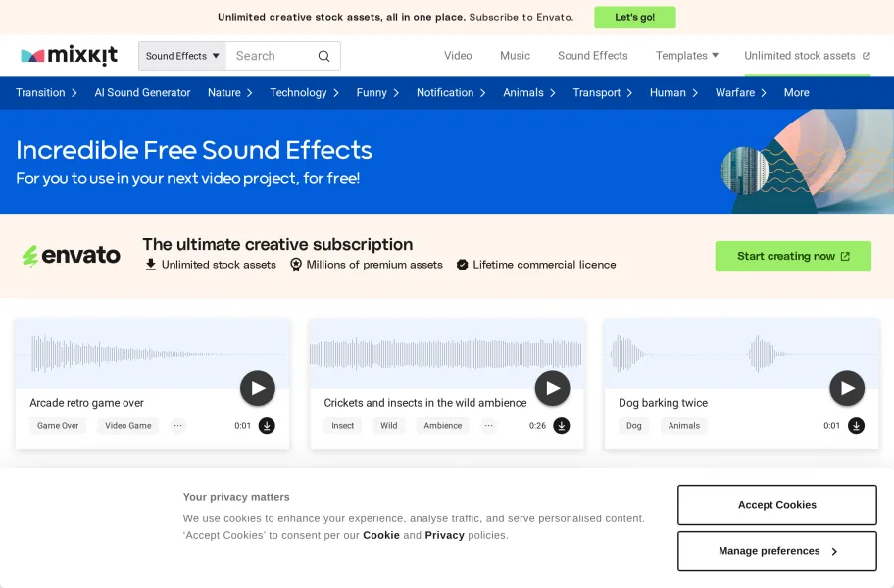Select the Wild tag
This screenshot has height=588, width=894.
click(389, 425)
